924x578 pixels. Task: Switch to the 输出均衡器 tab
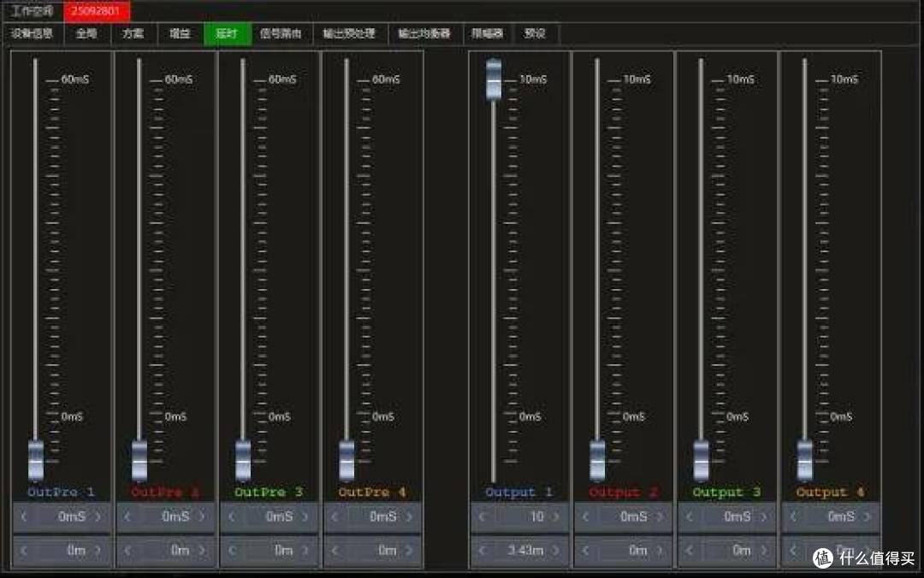point(425,33)
